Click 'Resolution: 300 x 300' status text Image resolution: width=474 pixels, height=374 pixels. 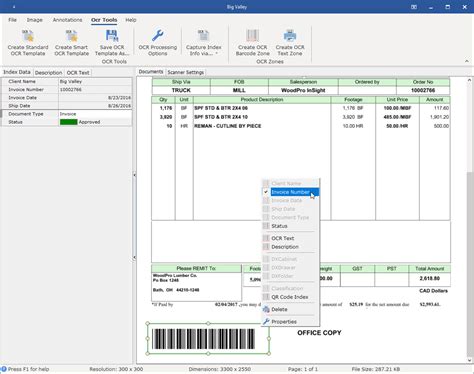116,369
